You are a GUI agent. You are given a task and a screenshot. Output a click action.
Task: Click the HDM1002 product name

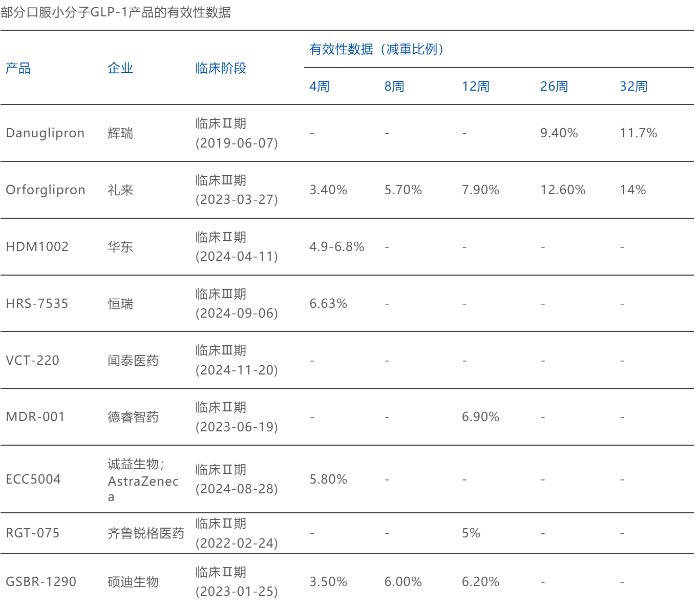pyautogui.click(x=37, y=247)
